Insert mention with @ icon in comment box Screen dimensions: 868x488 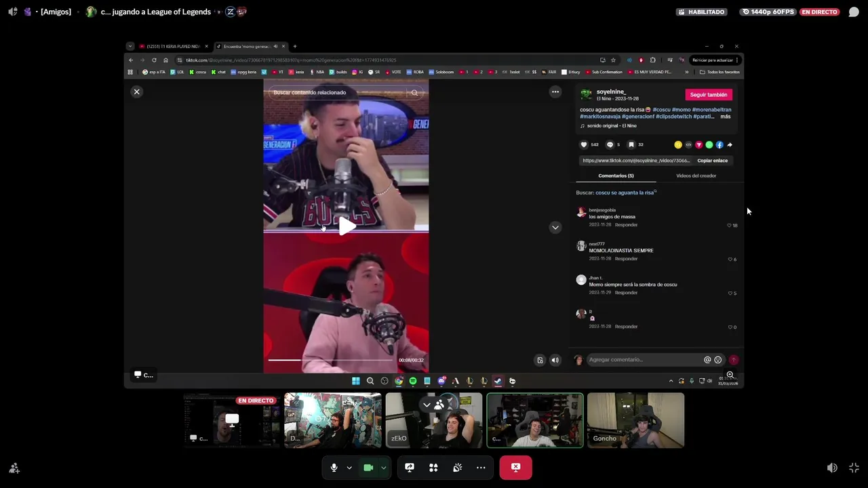(x=707, y=360)
